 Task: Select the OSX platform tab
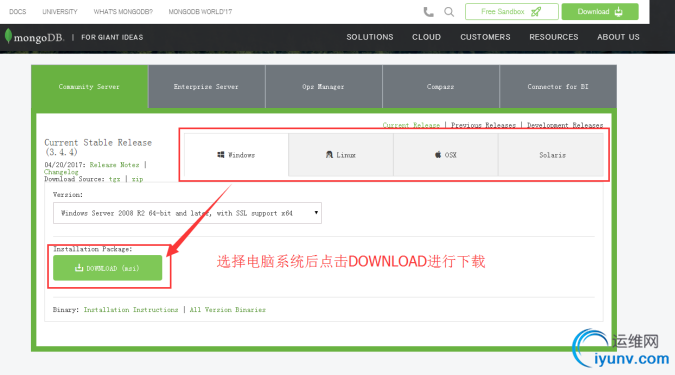point(446,155)
